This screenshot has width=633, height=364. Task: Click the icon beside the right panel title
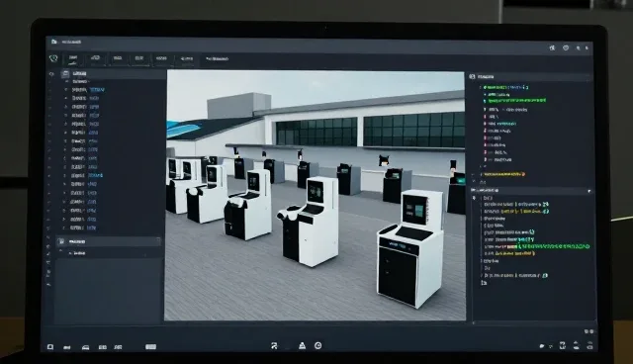click(x=472, y=77)
